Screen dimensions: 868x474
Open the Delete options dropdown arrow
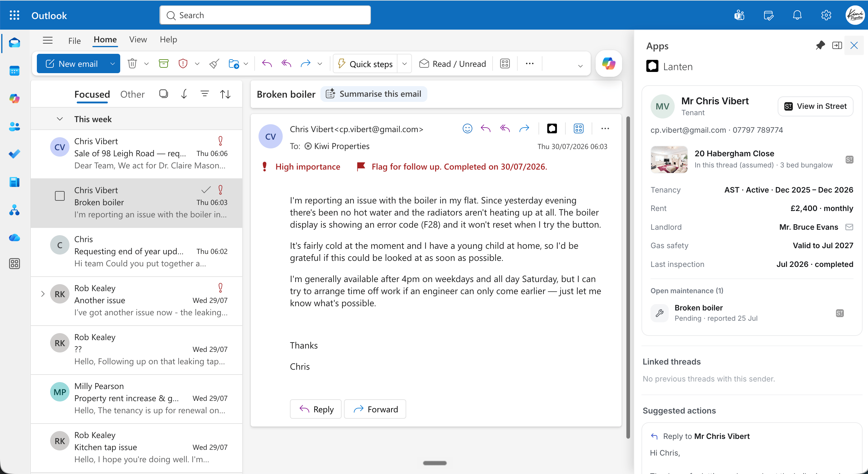pos(146,64)
